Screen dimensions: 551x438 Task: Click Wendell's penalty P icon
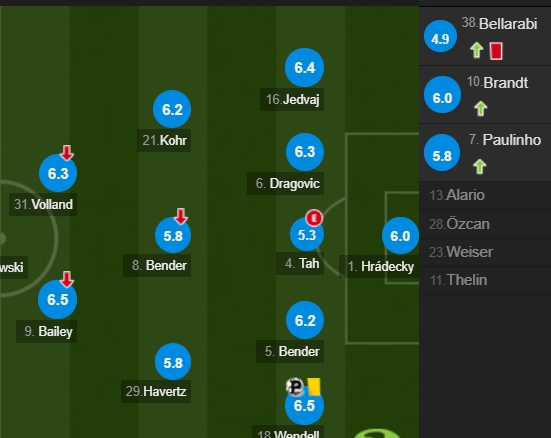[x=295, y=387]
